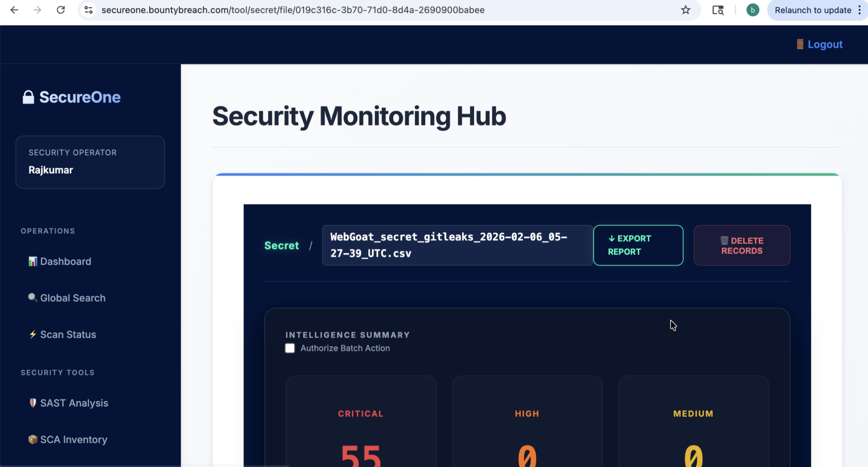Click the Medium severity card
This screenshot has width=868, height=467.
point(693,421)
